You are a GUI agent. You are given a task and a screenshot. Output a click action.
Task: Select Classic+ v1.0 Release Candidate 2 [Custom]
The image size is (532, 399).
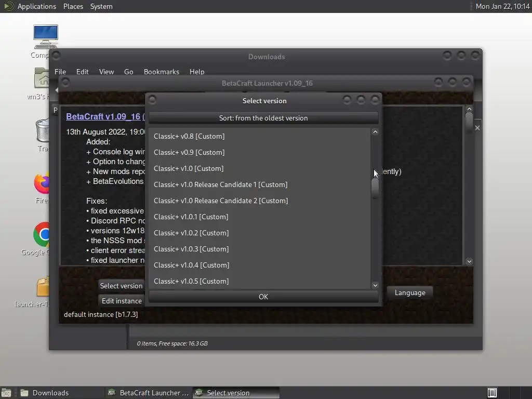click(260, 201)
